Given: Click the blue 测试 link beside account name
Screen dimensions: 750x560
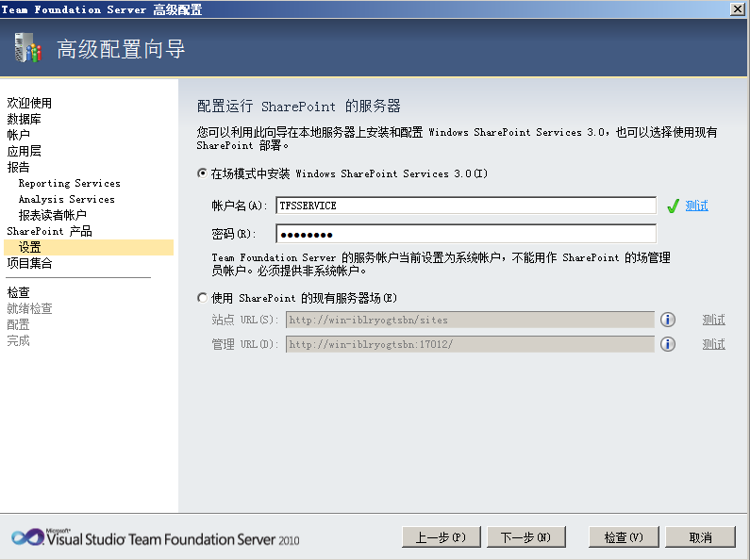Looking at the screenshot, I should coord(696,206).
